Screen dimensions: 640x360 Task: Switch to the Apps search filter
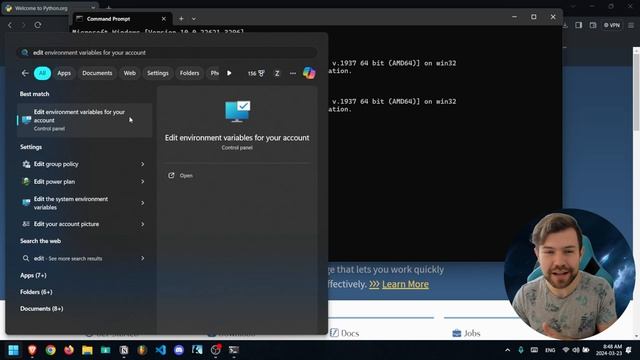(64, 73)
